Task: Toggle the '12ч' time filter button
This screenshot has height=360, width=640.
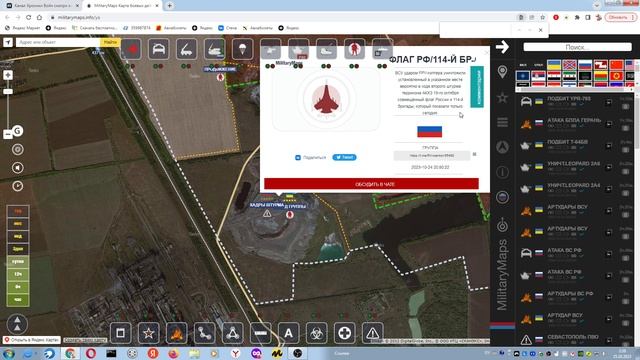Action: (18, 274)
